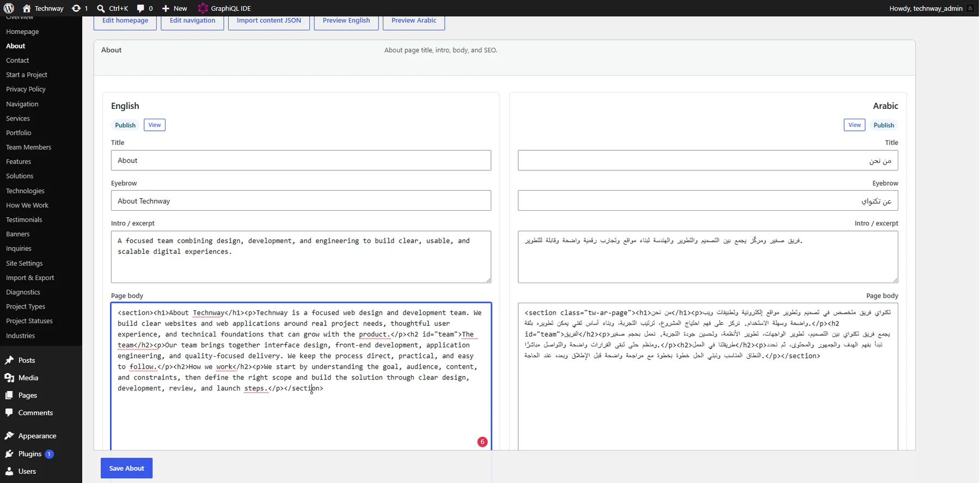
Task: Open Solutions menu item
Action: coord(20,176)
